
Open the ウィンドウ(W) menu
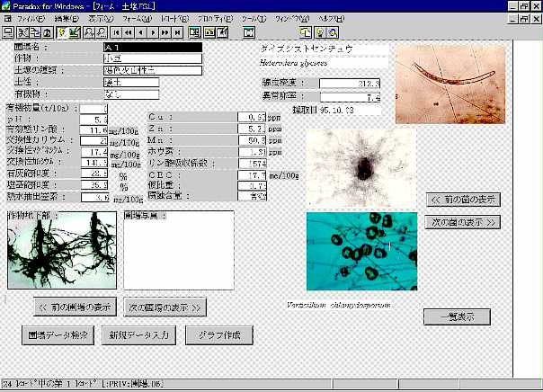click(292, 19)
